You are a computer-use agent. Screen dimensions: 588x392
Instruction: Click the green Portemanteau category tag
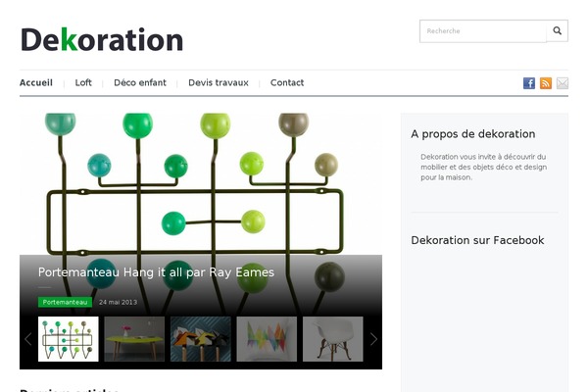(x=65, y=302)
